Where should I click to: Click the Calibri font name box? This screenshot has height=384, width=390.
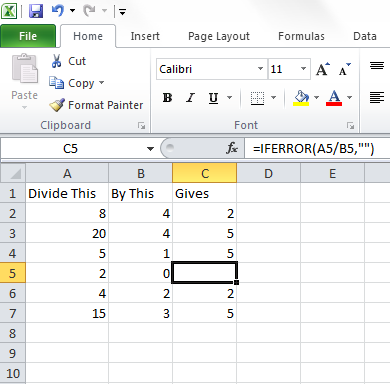pyautogui.click(x=207, y=69)
